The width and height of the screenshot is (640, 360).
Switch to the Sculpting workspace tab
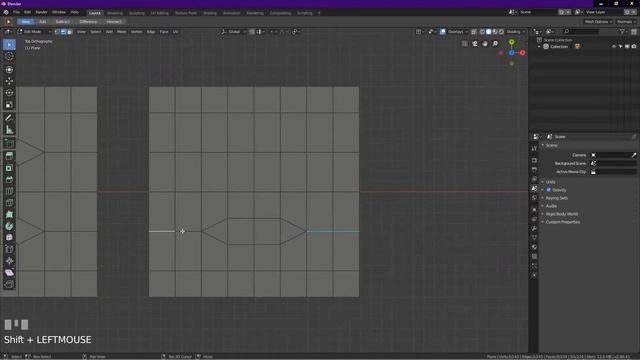click(x=137, y=13)
